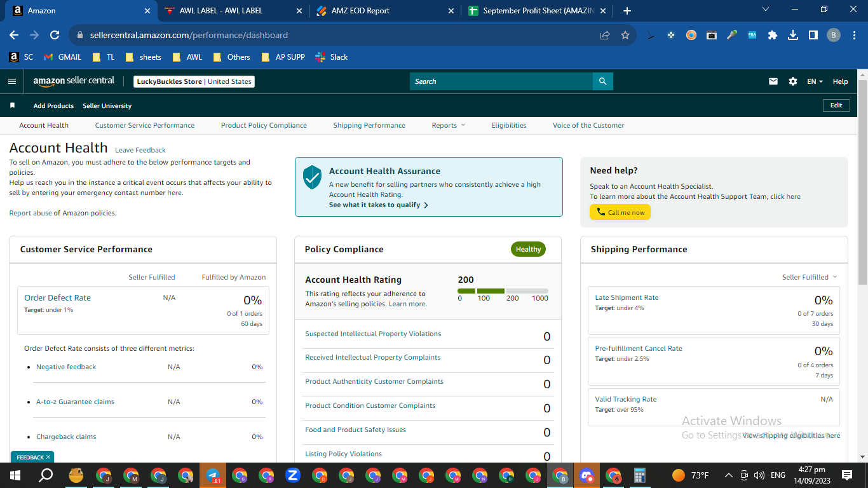This screenshot has height=488, width=868.
Task: Open Discord from the taskbar
Action: tap(587, 475)
